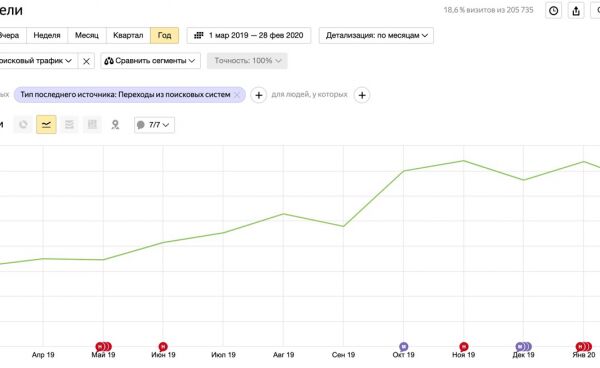Click the Апр 19 axis label

pos(43,355)
